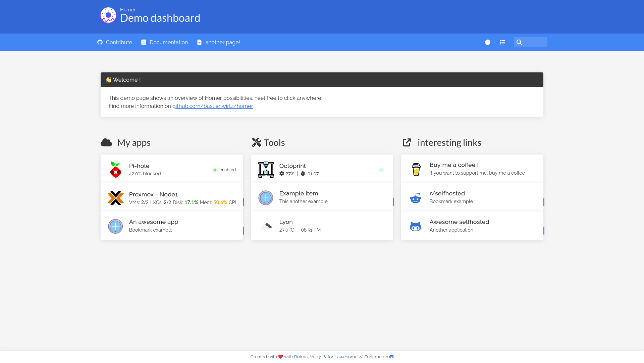Viewport: 644px width, 363px height.
Task: Open github.com/bastienwirtz/homer link
Action: [x=213, y=106]
